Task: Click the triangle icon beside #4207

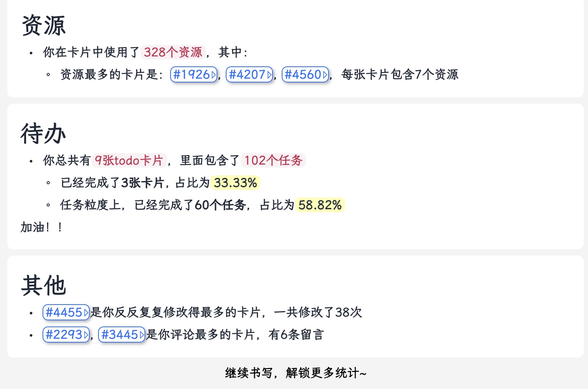Action: click(269, 75)
